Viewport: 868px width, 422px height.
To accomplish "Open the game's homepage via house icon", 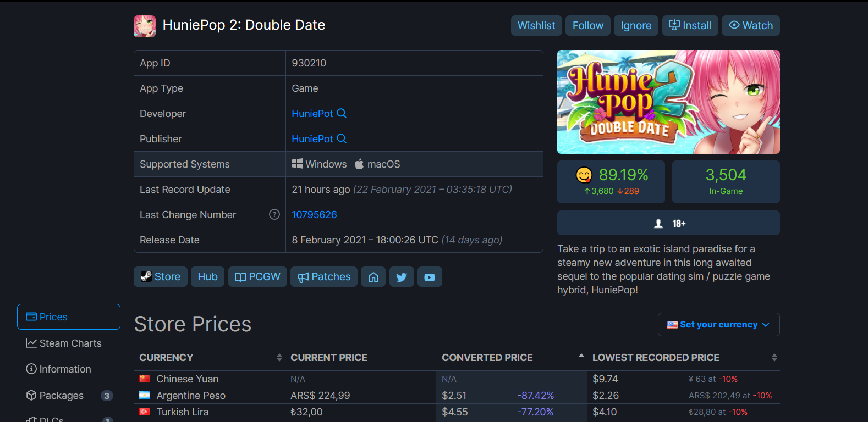I will pyautogui.click(x=373, y=277).
